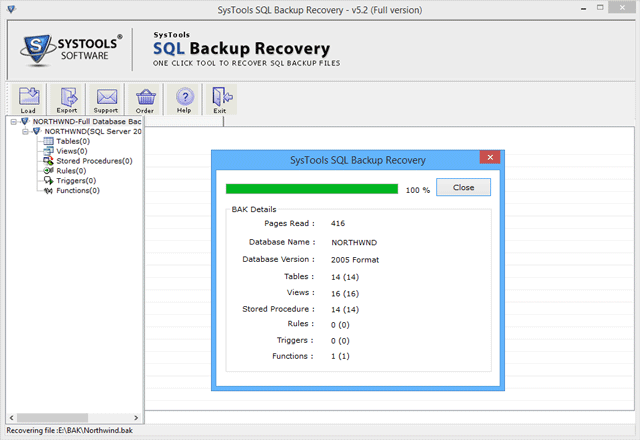Click the SysTools Software logo
This screenshot has height=440, width=640.
coord(71,49)
